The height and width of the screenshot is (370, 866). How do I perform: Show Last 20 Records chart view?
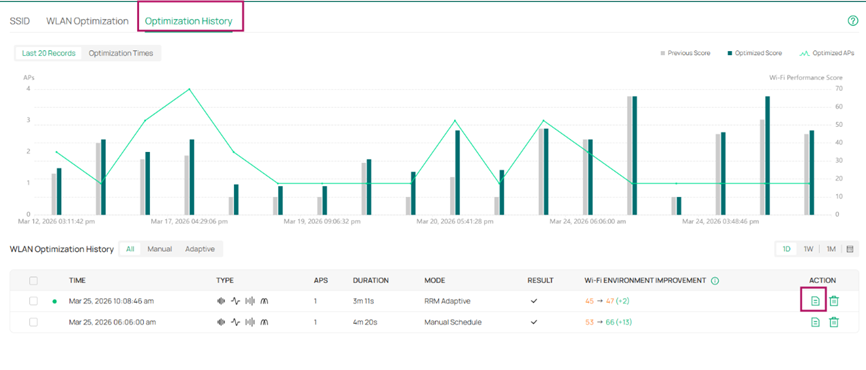click(49, 54)
